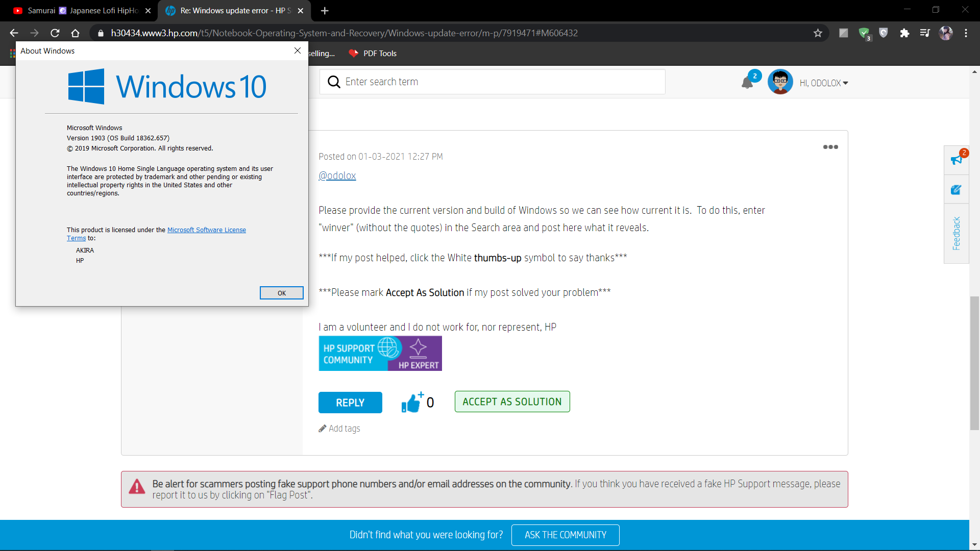Click the Chrome profile picture icon
The width and height of the screenshot is (980, 551).
point(946,33)
